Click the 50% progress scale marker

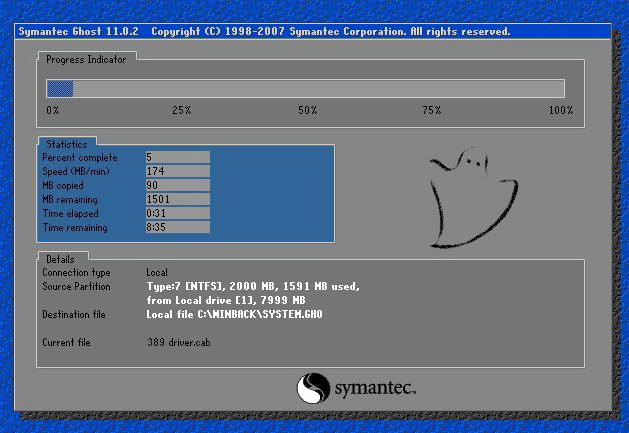pos(307,109)
